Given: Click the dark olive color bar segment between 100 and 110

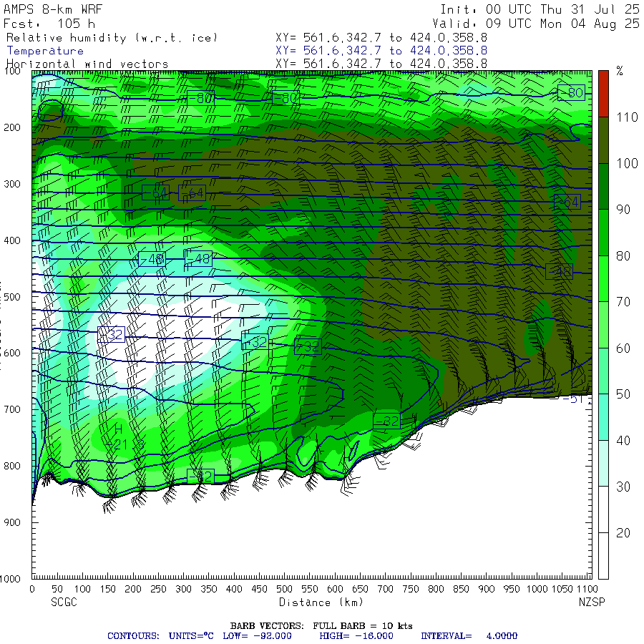Looking at the screenshot, I should click(x=603, y=140).
